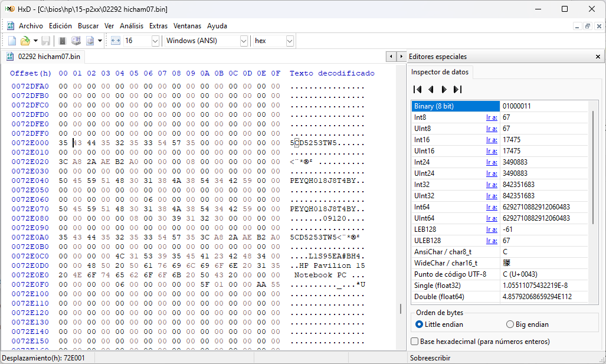Open bytes-per-row dropdown showing 16
The width and height of the screenshot is (606, 364).
point(155,41)
